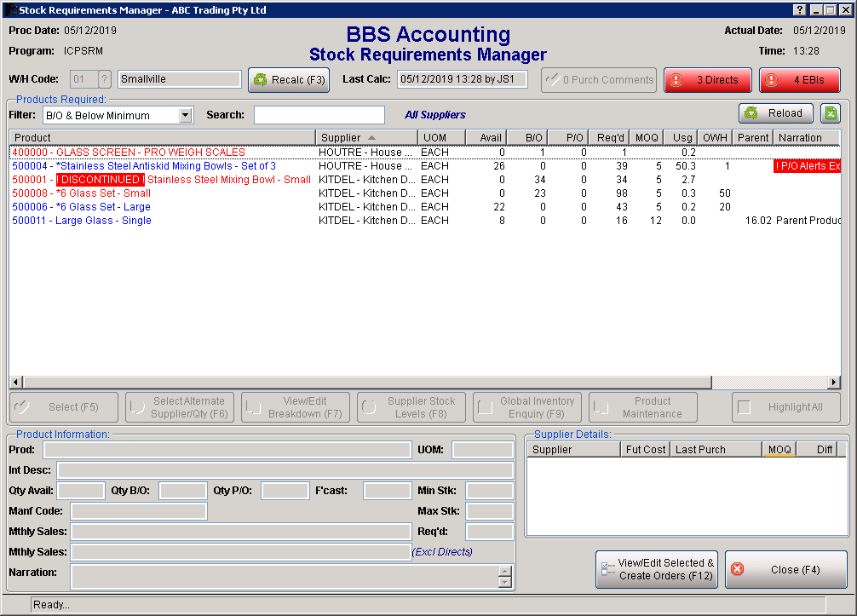Sort by the Supplier column header
The width and height of the screenshot is (857, 616).
click(366, 137)
